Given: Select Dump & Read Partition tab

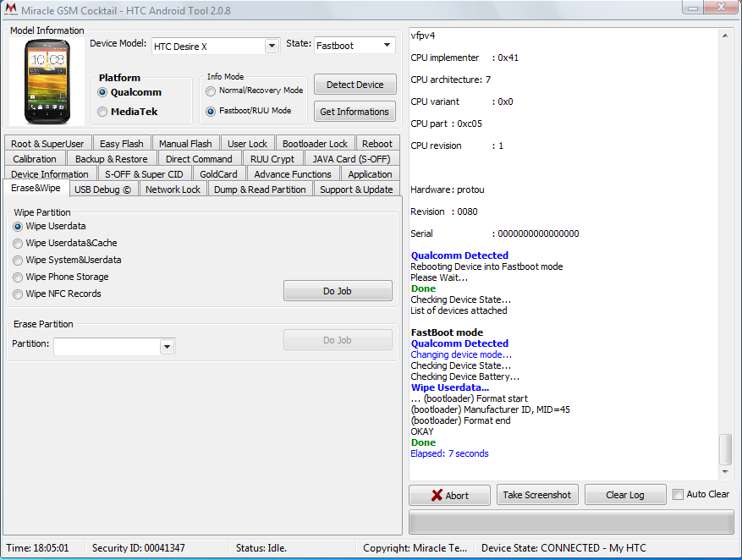Looking at the screenshot, I should point(260,189).
